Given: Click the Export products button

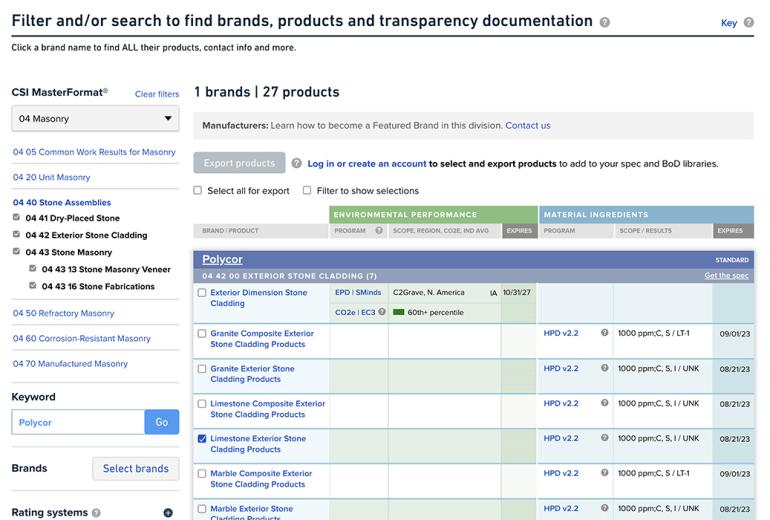Looking at the screenshot, I should tap(239, 163).
